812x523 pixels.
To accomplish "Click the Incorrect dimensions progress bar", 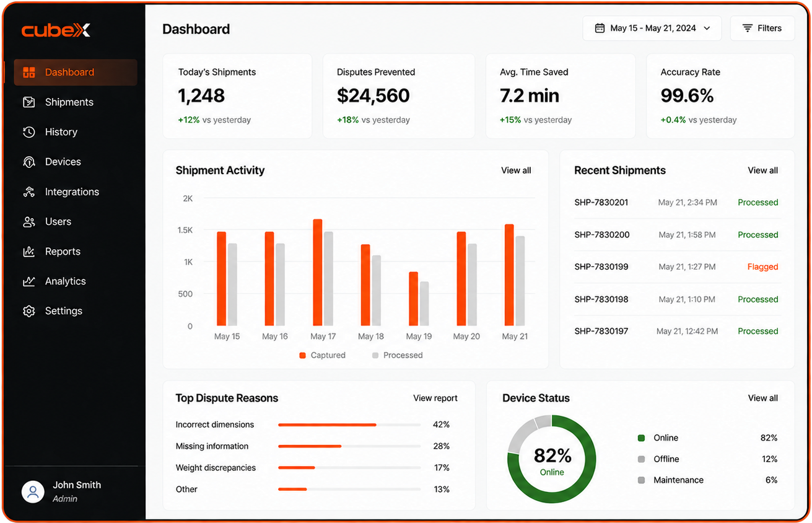I will pos(349,425).
